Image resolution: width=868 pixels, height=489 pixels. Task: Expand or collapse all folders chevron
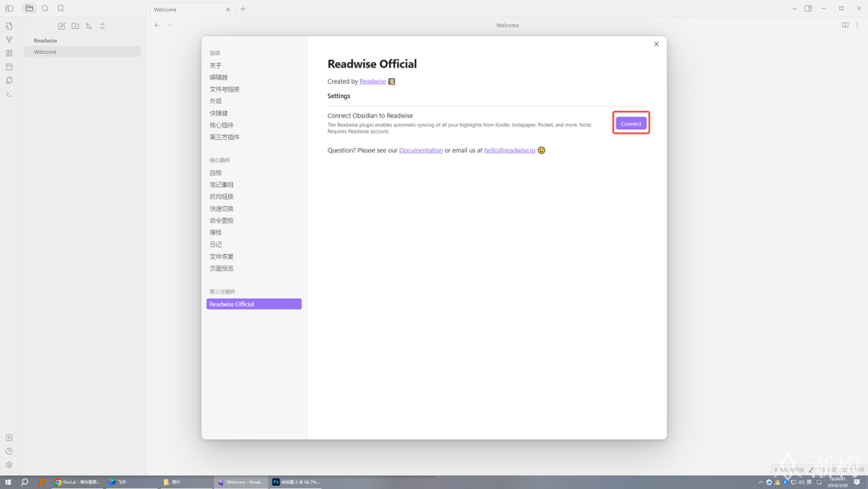[x=103, y=26]
